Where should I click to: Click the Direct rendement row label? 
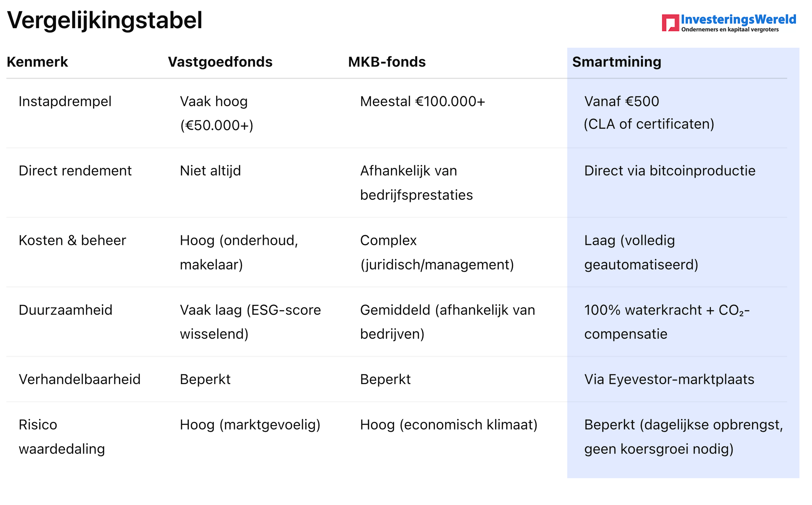point(75,171)
